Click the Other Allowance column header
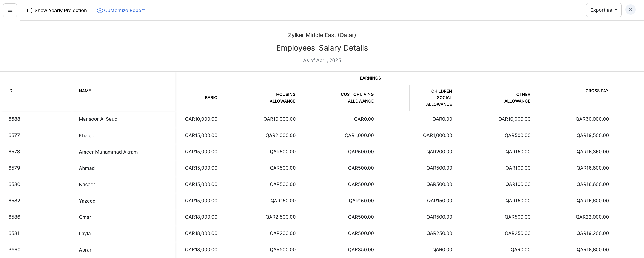Screen dimensions: 644x258 517,98
